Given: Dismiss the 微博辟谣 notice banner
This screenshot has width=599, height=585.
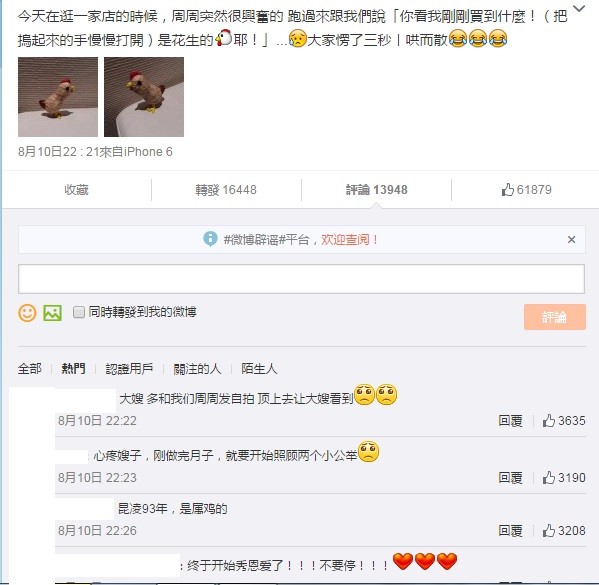Looking at the screenshot, I should [x=571, y=240].
